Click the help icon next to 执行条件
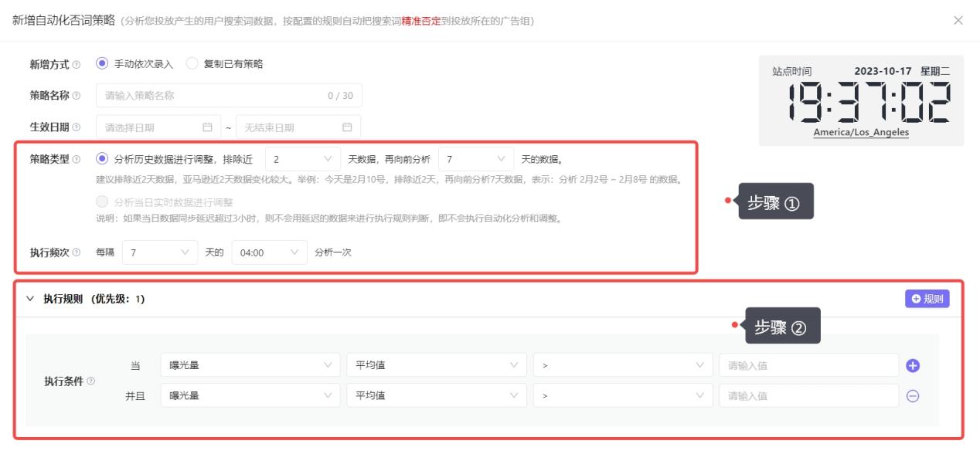The width and height of the screenshot is (980, 454). 91,381
